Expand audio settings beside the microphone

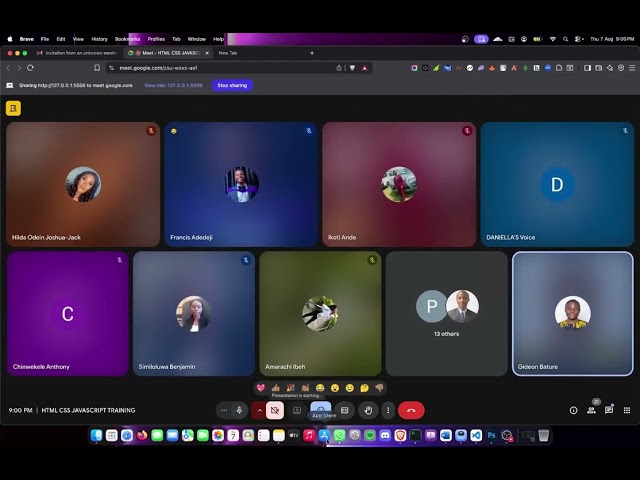223,410
